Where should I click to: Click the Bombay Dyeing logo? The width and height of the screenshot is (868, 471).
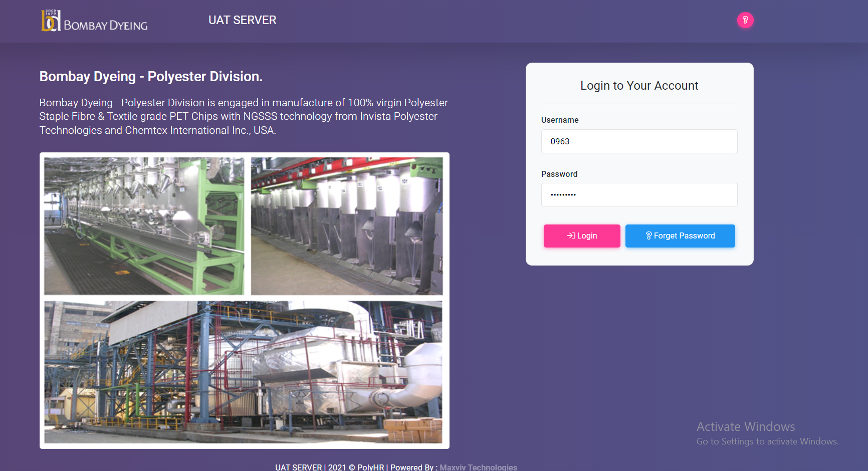coord(94,21)
